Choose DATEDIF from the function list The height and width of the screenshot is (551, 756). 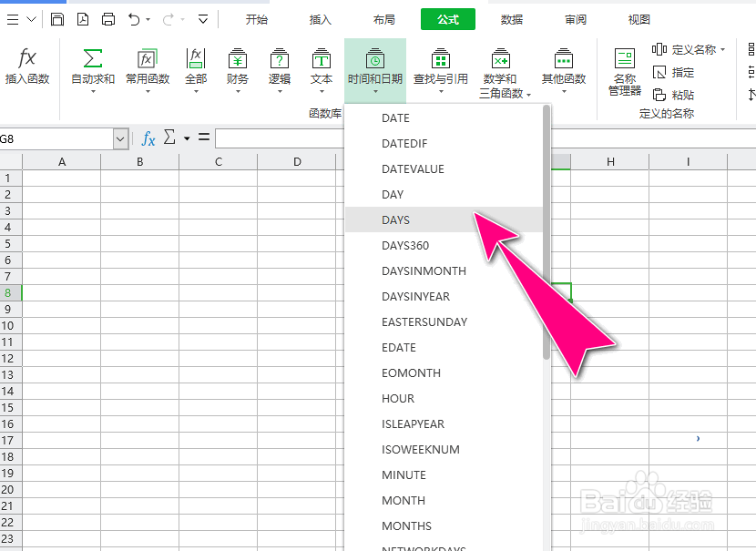444,144
